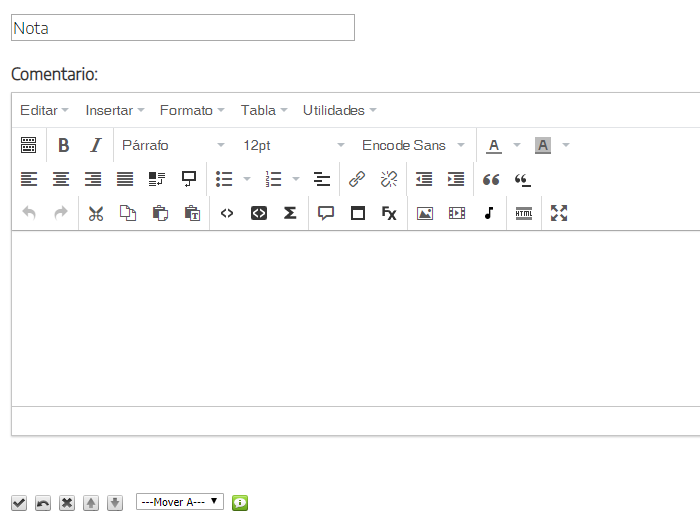Toggle italic text formatting
This screenshot has width=700, height=521.
point(95,145)
